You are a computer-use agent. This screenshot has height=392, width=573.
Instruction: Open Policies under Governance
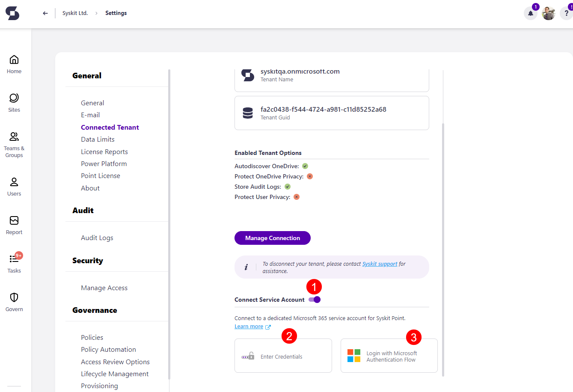[x=92, y=337]
